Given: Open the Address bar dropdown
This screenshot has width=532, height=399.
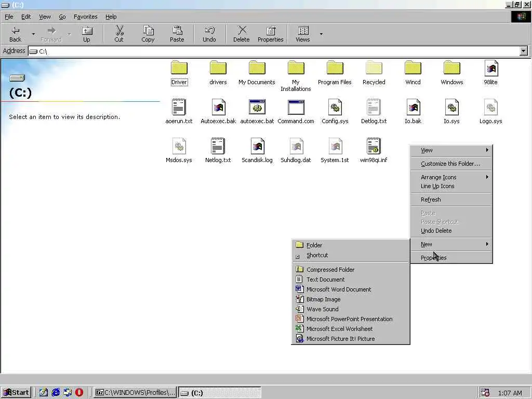Looking at the screenshot, I should point(524,51).
